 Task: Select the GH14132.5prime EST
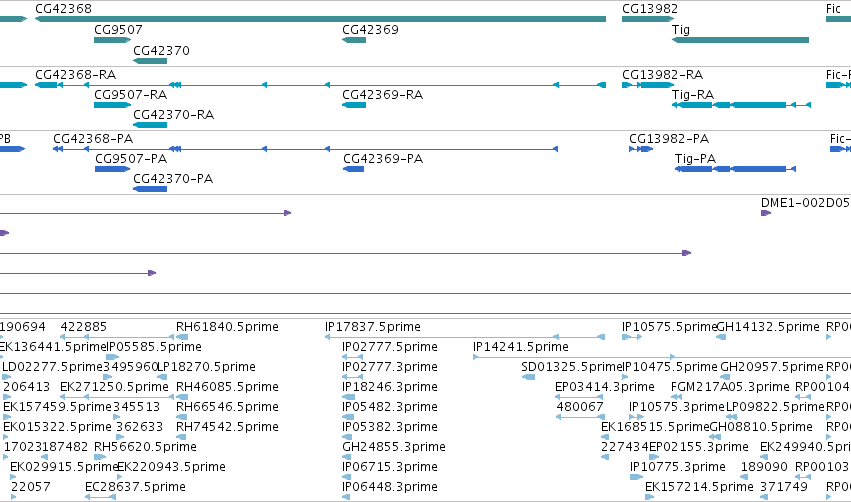pyautogui.click(x=721, y=337)
